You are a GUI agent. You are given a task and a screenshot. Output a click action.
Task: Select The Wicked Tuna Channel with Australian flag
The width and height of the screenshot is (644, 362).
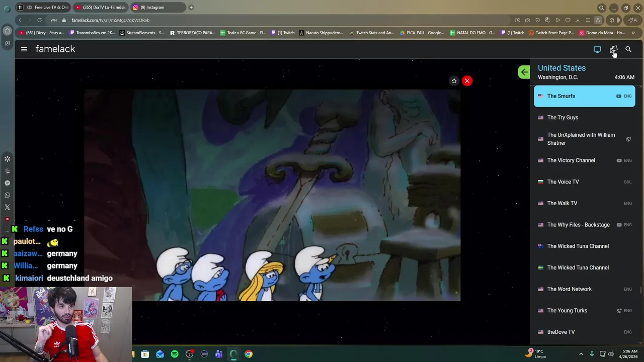pos(584,246)
